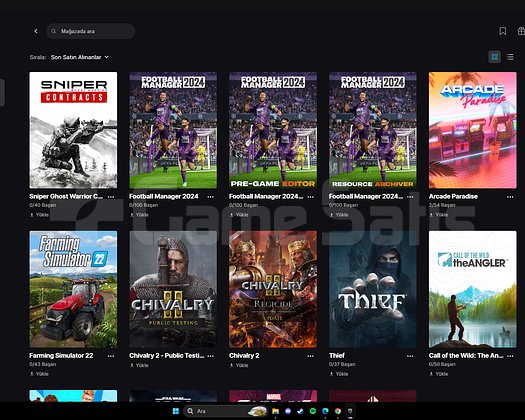The width and height of the screenshot is (525, 420).
Task: Open three-dot menu for Chivalry 2 Public Testing
Action: coord(211,356)
